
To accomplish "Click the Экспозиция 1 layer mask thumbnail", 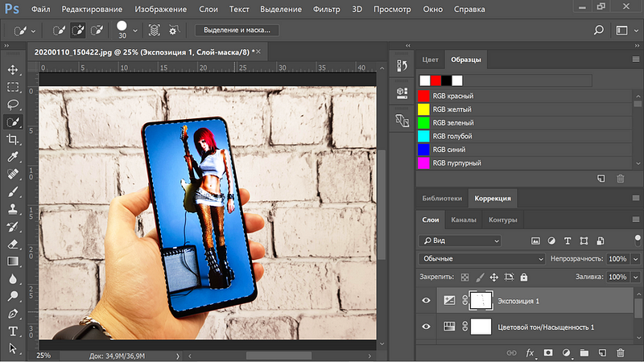I will coord(481,300).
